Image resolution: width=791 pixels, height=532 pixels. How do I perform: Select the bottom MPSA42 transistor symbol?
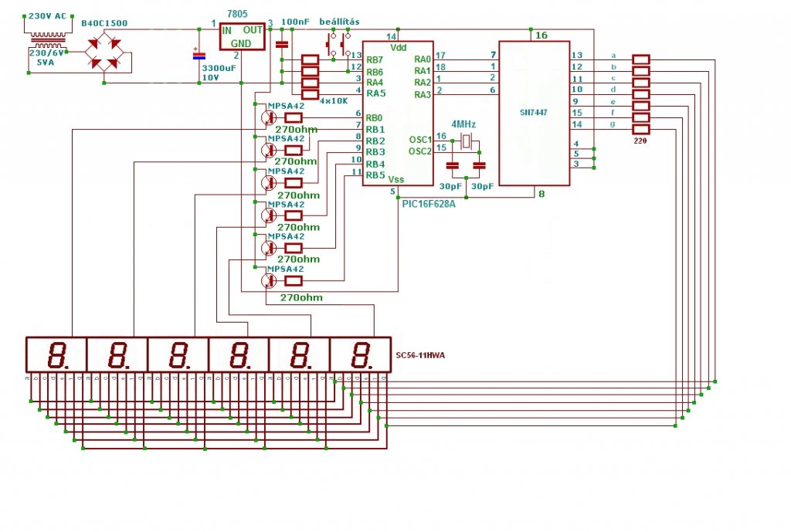(x=269, y=281)
